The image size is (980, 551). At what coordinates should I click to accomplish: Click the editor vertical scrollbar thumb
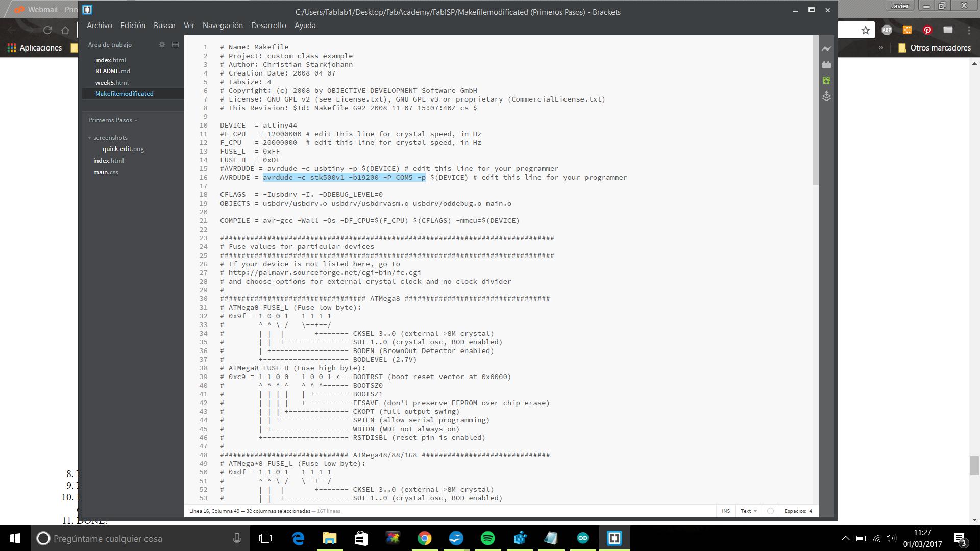point(815,110)
